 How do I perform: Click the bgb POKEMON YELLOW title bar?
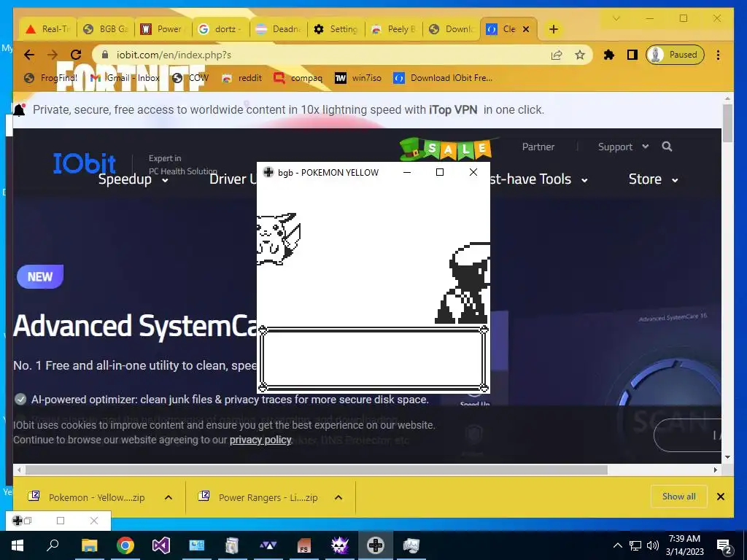click(329, 172)
